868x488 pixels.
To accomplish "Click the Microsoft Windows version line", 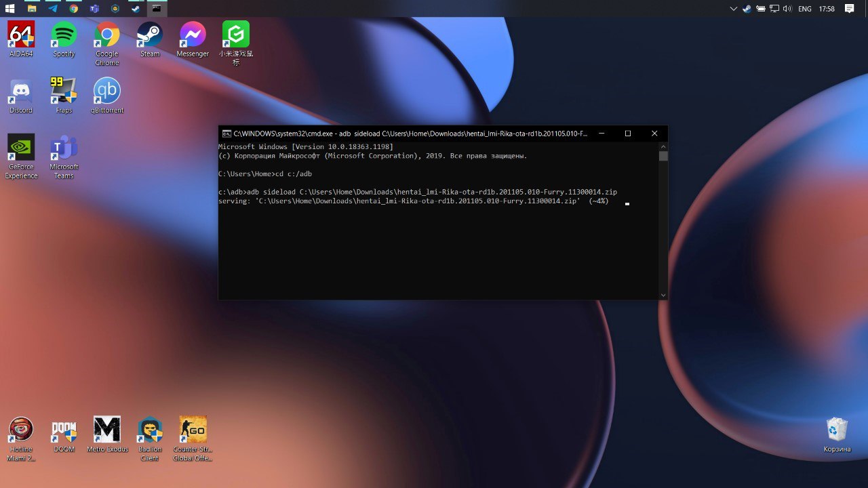I will (306, 146).
